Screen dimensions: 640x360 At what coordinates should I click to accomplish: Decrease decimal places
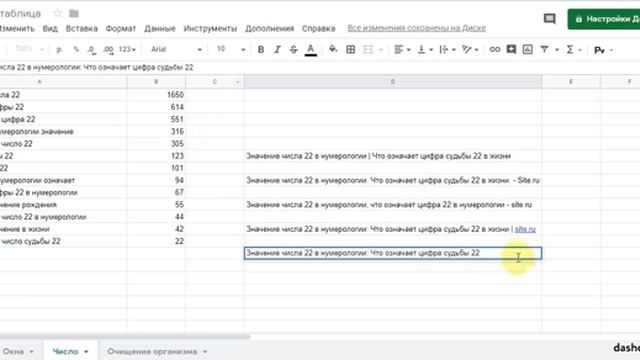[91, 50]
